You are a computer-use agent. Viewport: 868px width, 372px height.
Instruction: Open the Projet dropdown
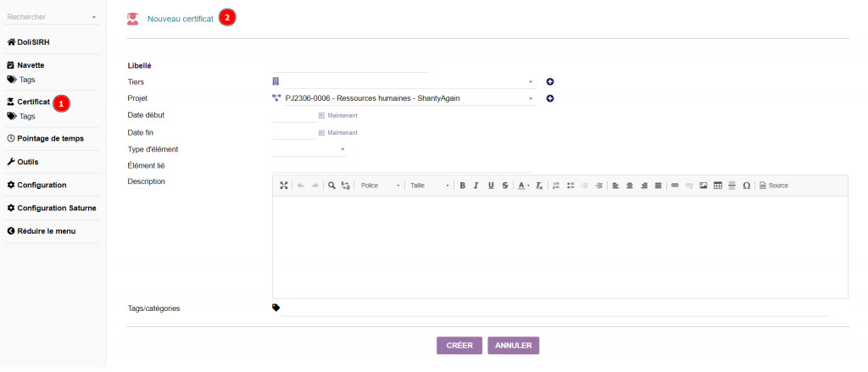(409, 98)
